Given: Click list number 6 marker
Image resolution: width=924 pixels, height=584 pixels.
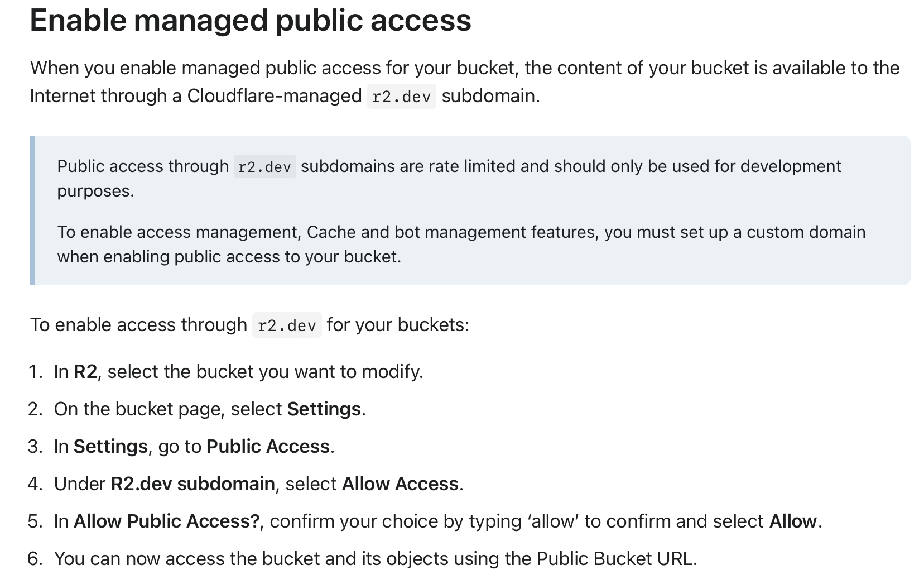Looking at the screenshot, I should tap(35, 559).
